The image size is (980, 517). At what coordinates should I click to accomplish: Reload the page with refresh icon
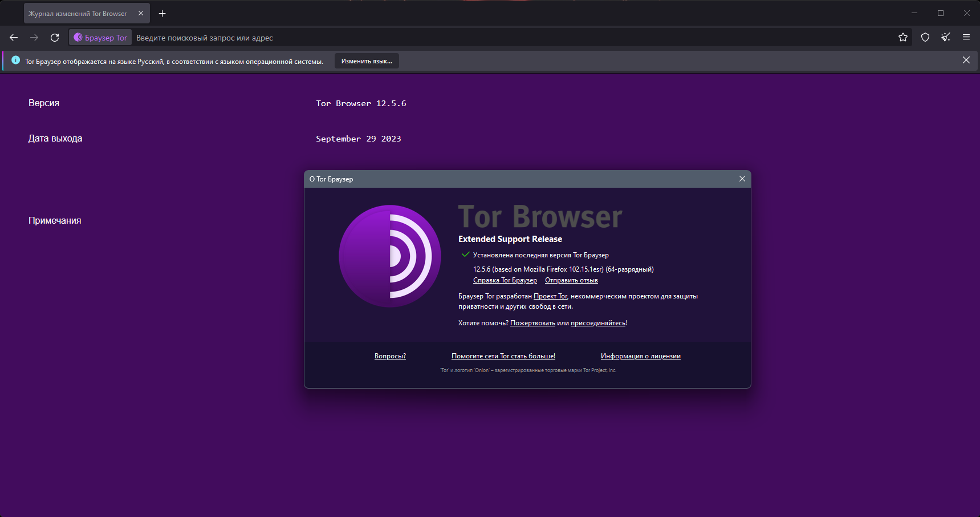(x=55, y=38)
